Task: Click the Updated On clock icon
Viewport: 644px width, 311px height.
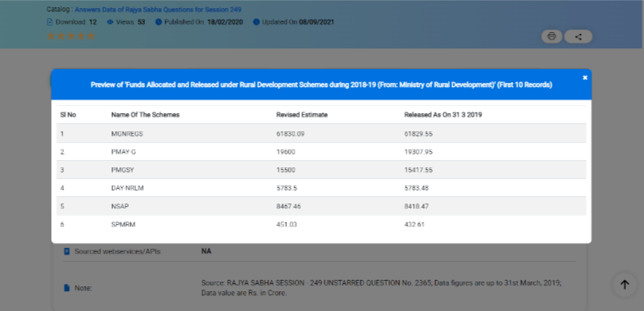Action: pyautogui.click(x=256, y=22)
